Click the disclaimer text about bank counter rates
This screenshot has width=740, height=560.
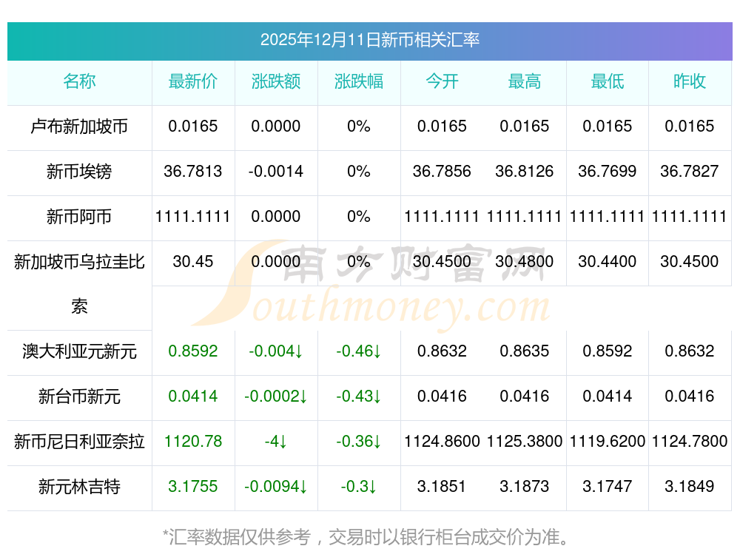pyautogui.click(x=369, y=536)
